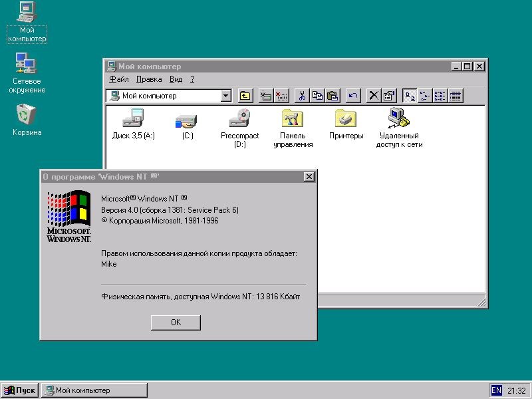Close the Мой компьютер window
Screen dimensions: 532x399
479,66
